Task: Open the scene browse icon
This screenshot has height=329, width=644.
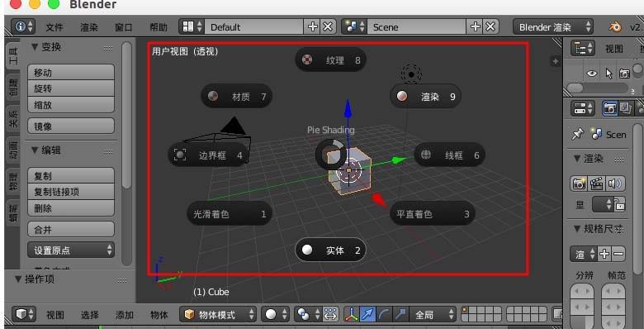Action: point(354,27)
